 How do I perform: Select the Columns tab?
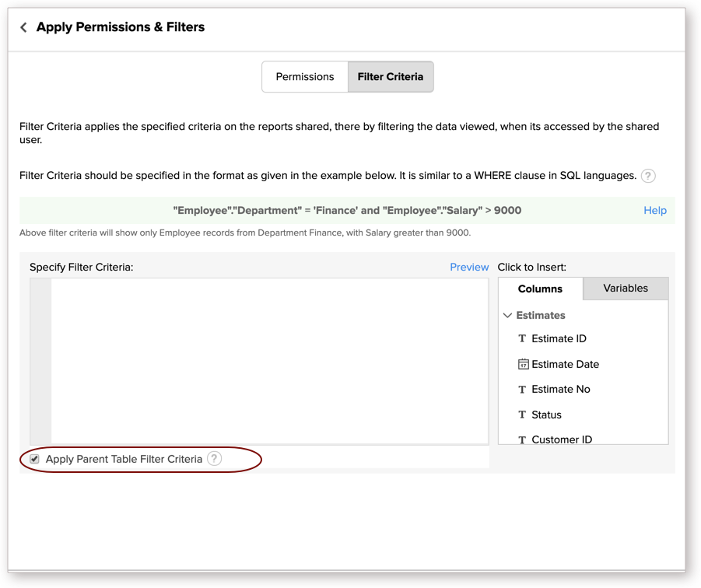coord(540,289)
